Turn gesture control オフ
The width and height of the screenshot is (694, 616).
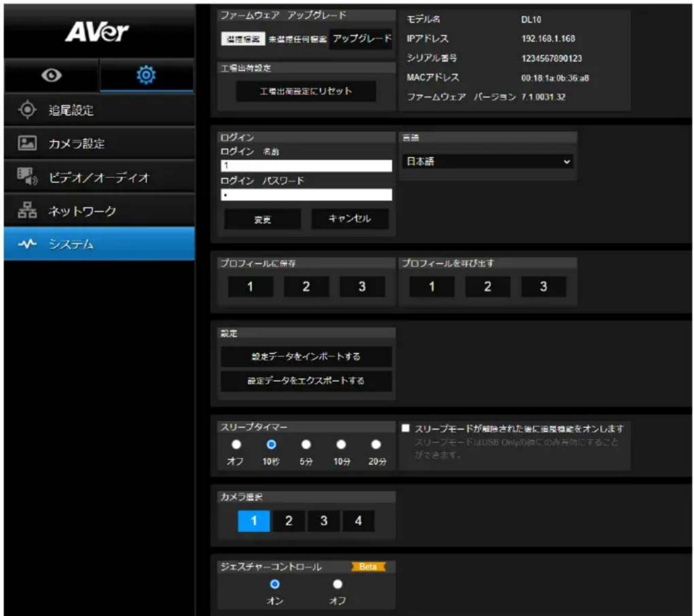pyautogui.click(x=338, y=584)
